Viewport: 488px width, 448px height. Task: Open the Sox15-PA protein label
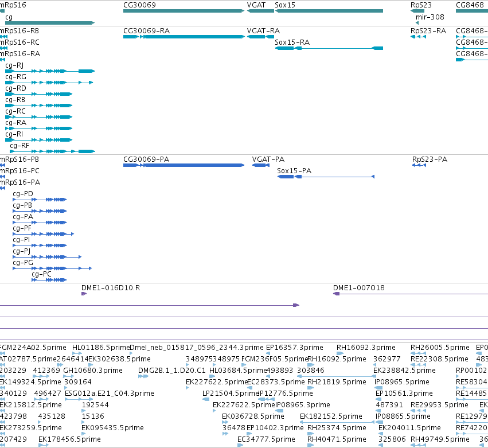click(x=294, y=171)
